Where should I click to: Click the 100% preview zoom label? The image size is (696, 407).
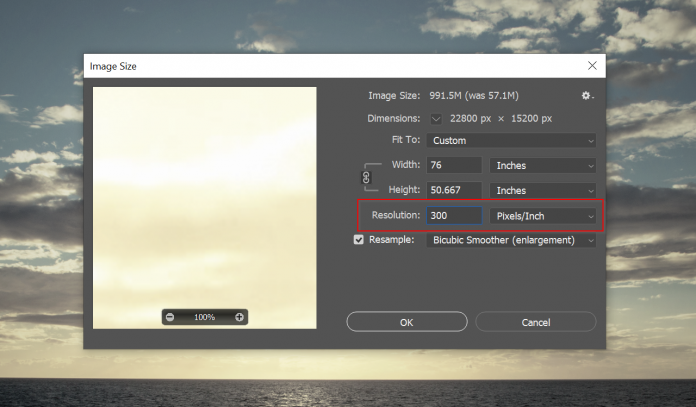[x=205, y=317]
